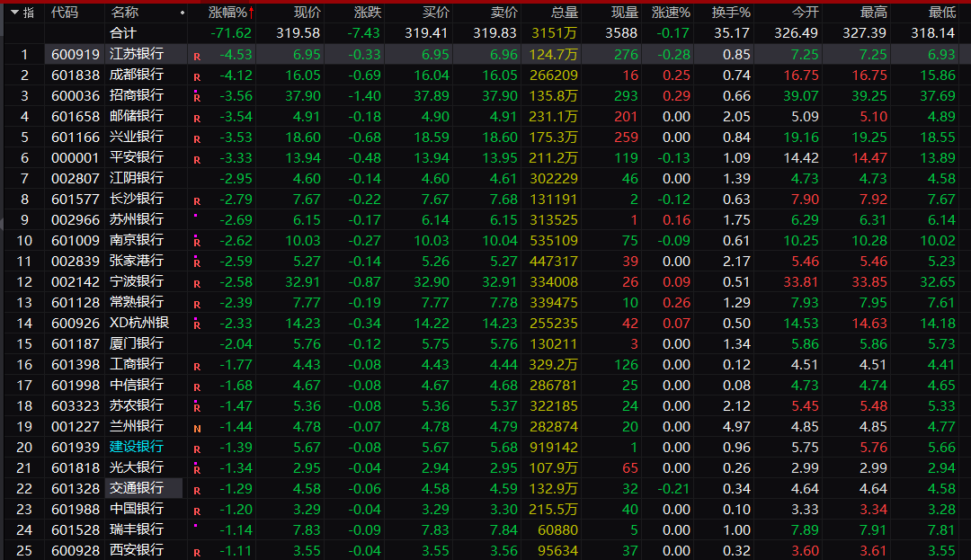Sort by the 代码 column header

click(65, 13)
